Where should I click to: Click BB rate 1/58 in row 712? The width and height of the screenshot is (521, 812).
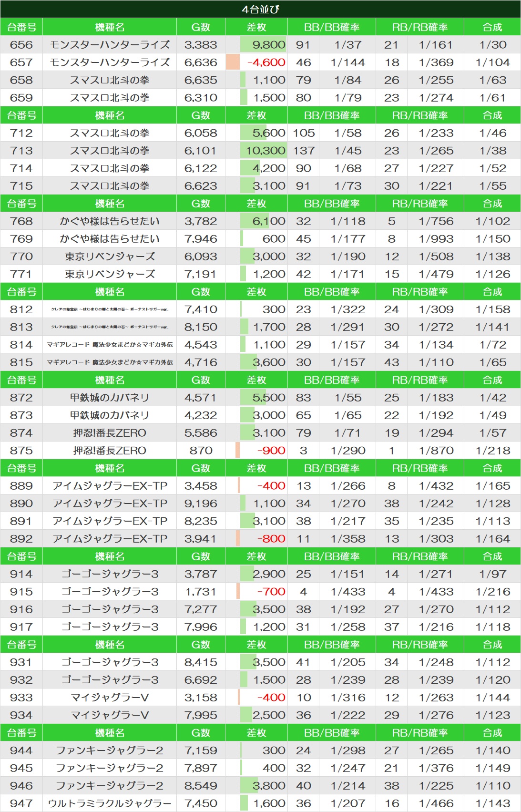[x=347, y=133]
